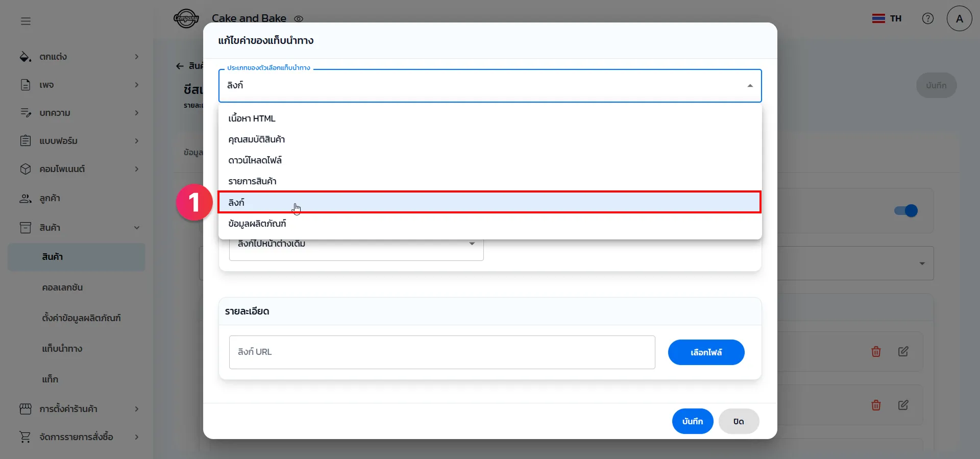
Task: Click the hamburger menu icon
Action: [26, 21]
